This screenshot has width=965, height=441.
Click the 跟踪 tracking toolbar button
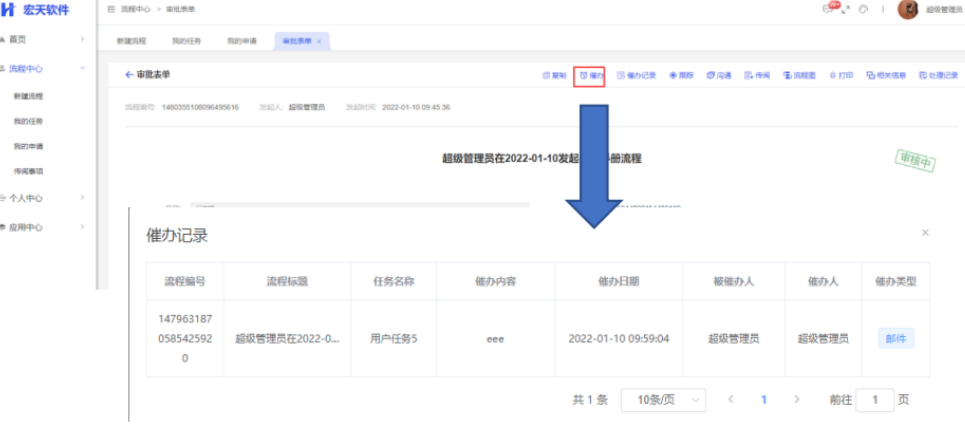681,76
